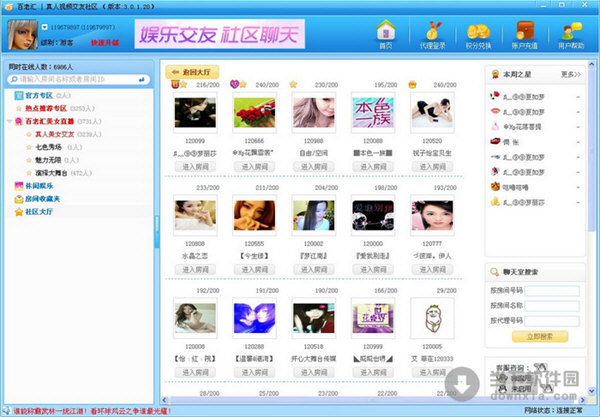The width and height of the screenshot is (600, 417).
Task: Click the crown icon above room 120520
Action: [x=412, y=85]
